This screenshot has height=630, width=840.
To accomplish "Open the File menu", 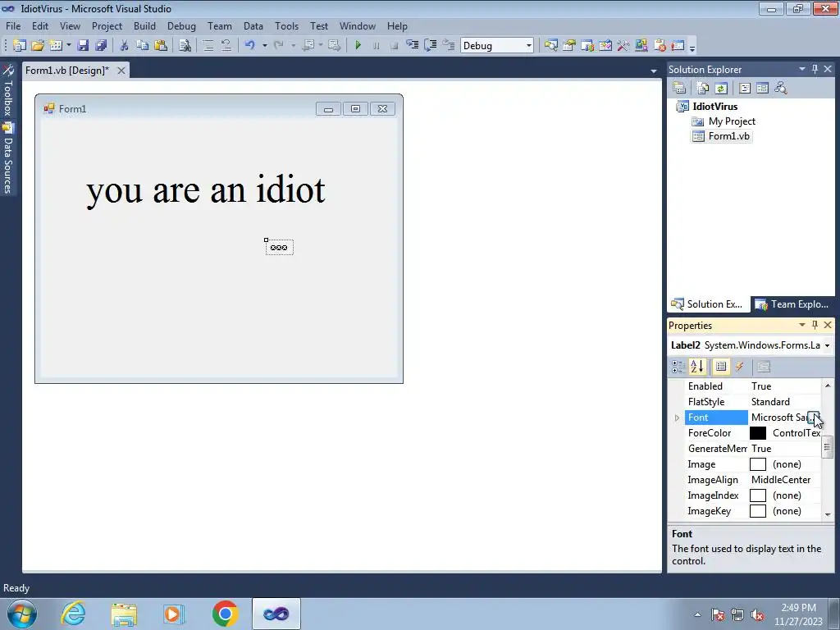I will [13, 26].
